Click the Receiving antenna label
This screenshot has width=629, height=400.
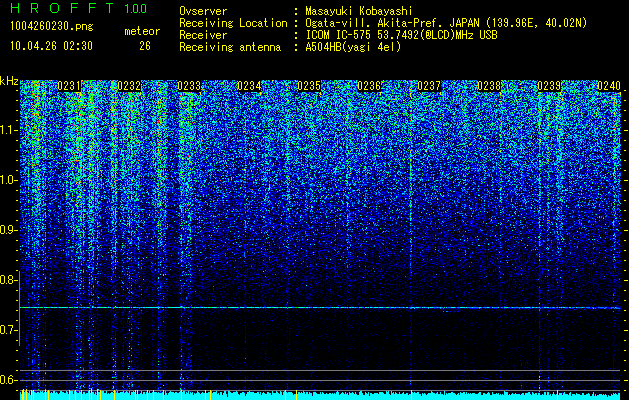(x=230, y=47)
